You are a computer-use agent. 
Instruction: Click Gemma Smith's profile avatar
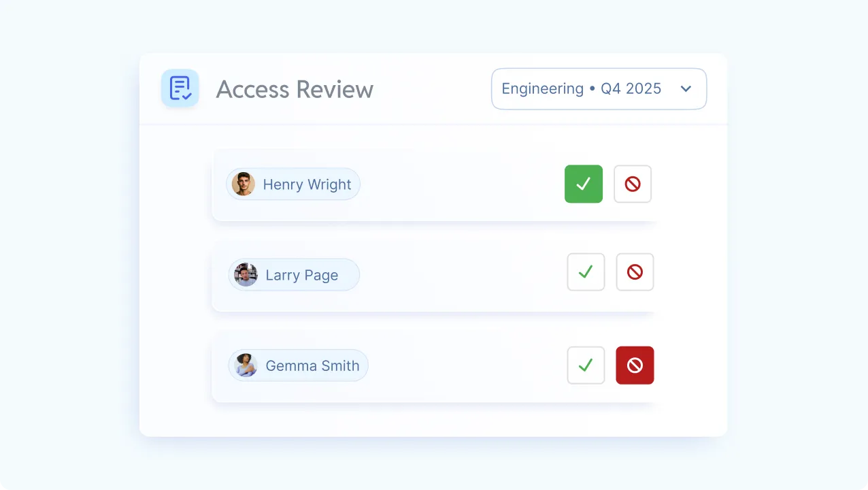click(246, 365)
